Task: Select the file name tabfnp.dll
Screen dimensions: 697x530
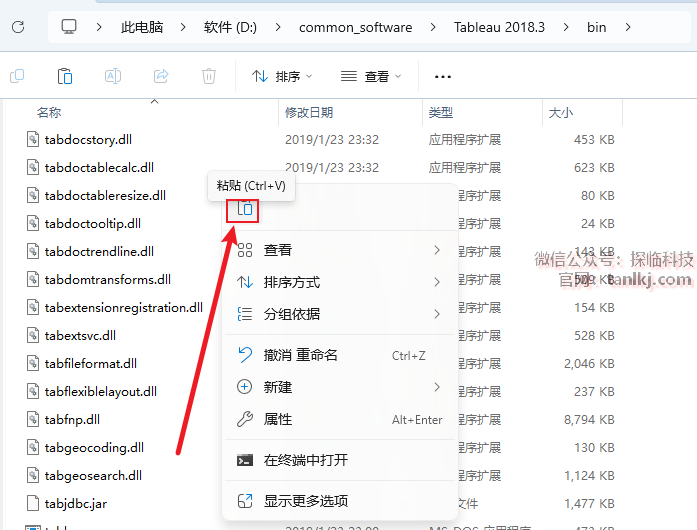Action: coord(72,420)
